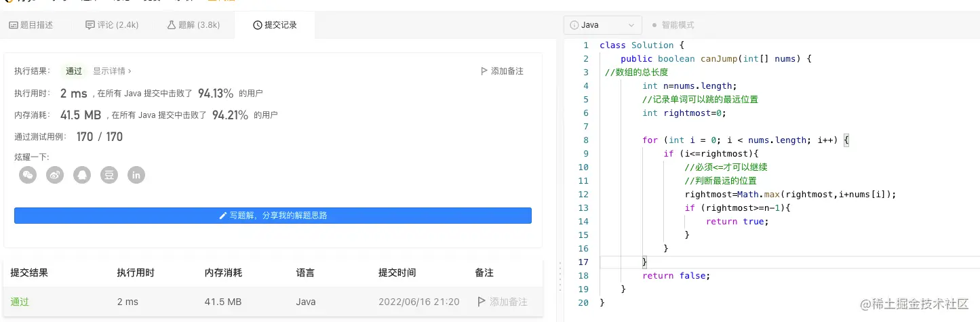This screenshot has width=980, height=322.
Task: Expand 显示详情 result details
Action: tap(112, 71)
